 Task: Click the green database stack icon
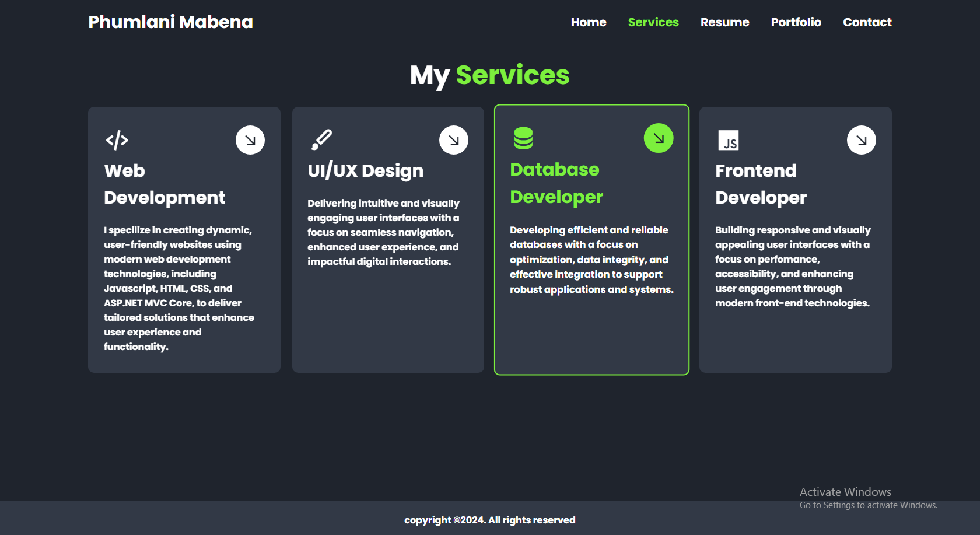523,138
